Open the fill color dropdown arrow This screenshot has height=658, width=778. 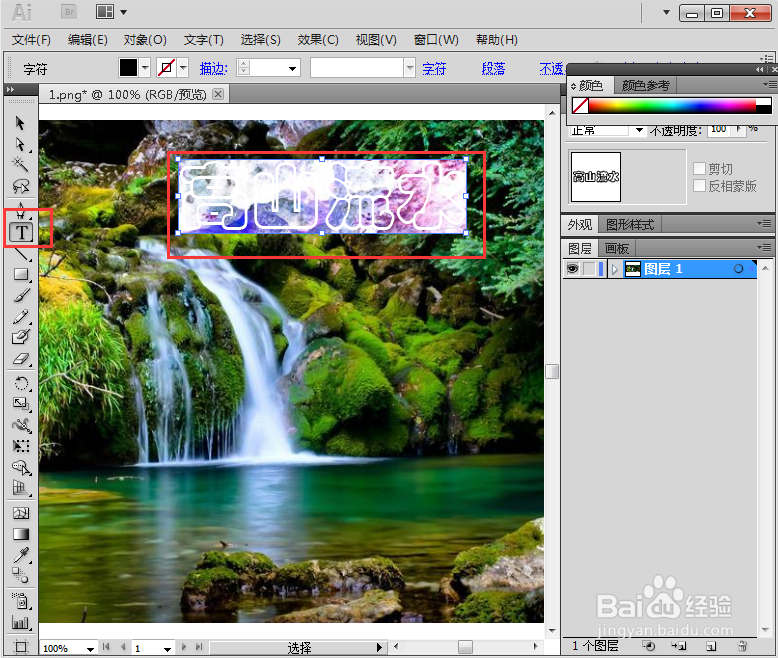(144, 67)
